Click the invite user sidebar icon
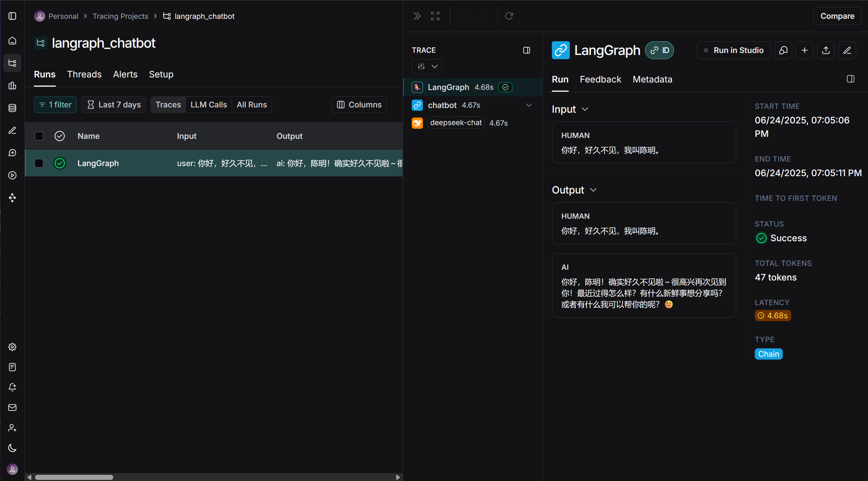The width and height of the screenshot is (868, 481). click(x=12, y=428)
